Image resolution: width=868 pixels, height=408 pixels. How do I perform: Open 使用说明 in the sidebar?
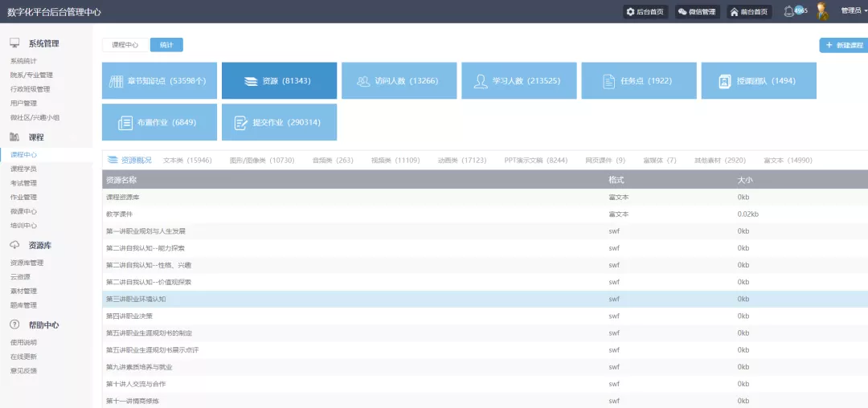(24, 342)
